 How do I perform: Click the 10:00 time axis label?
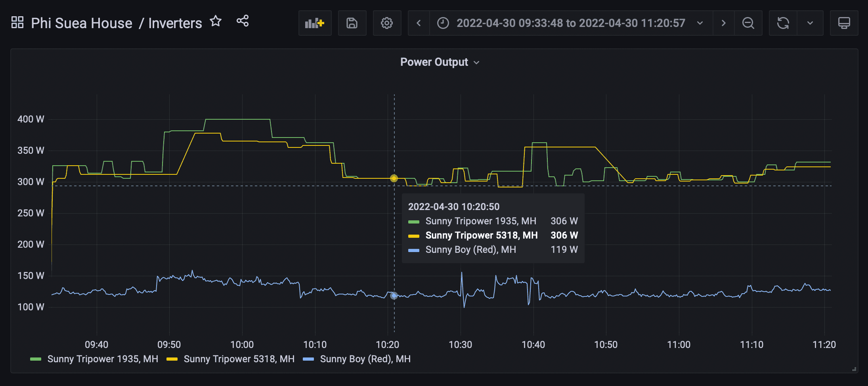(242, 345)
